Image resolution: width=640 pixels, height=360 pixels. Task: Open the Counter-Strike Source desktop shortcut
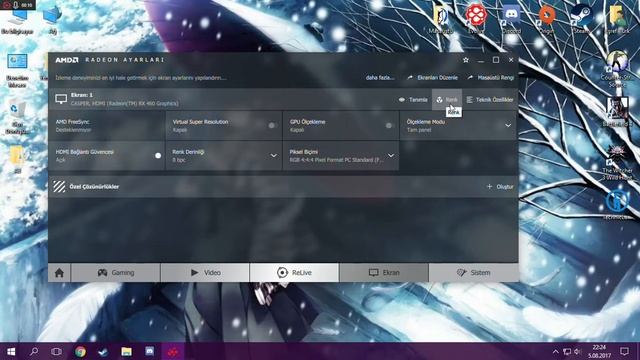click(617, 68)
